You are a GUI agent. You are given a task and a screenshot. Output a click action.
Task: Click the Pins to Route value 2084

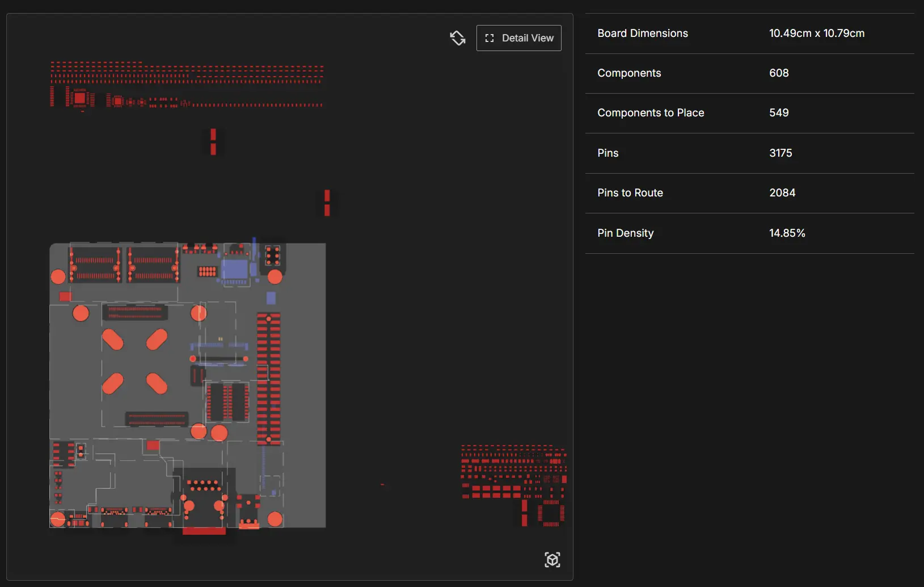(x=782, y=193)
